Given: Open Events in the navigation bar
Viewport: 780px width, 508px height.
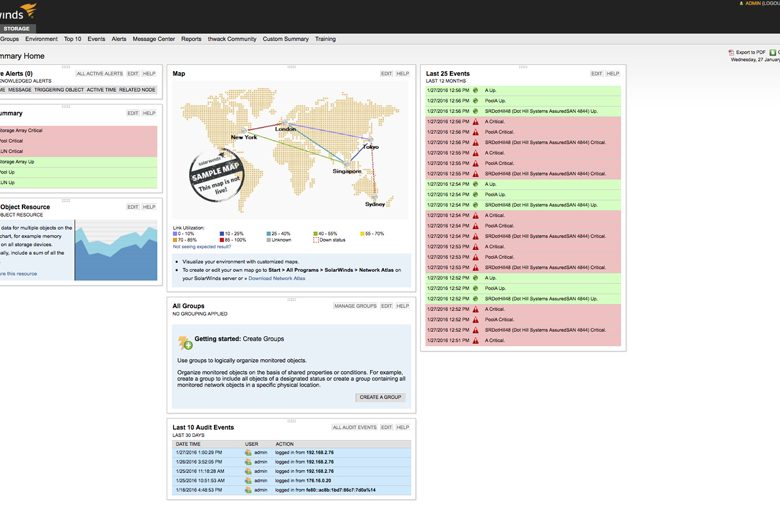Looking at the screenshot, I should point(96,39).
